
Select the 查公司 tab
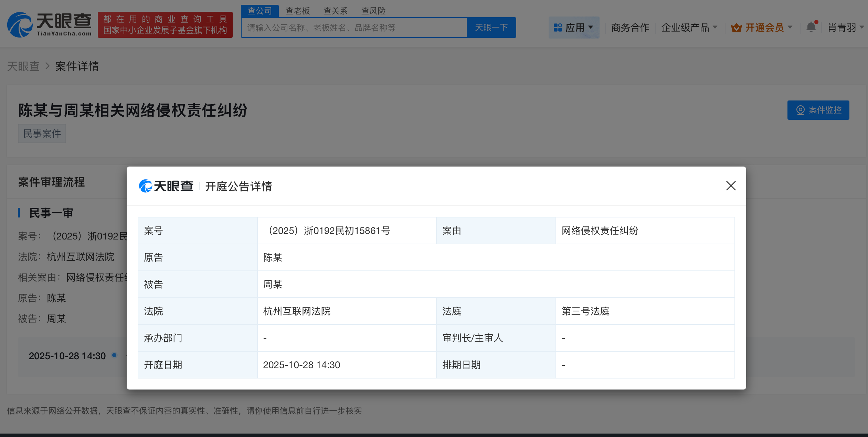point(260,11)
